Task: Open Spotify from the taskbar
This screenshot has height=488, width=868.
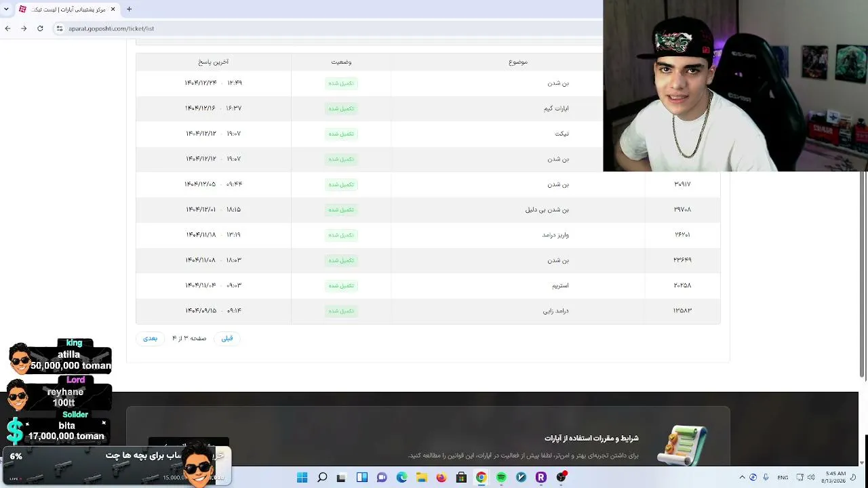Action: 501,477
